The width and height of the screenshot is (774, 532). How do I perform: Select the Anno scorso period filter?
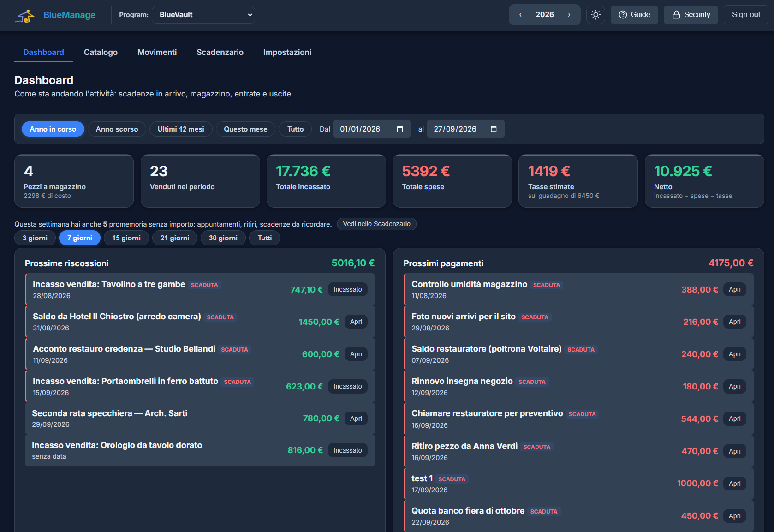[117, 129]
